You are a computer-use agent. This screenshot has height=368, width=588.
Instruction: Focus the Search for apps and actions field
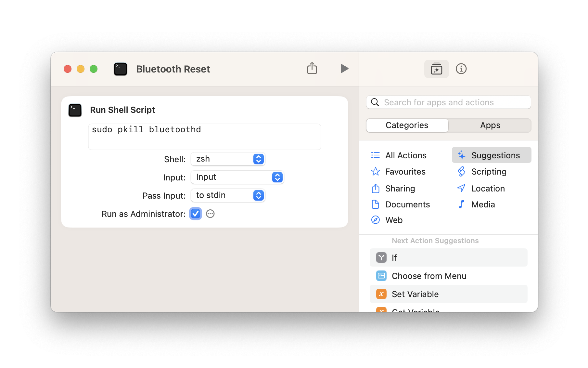coord(449,102)
